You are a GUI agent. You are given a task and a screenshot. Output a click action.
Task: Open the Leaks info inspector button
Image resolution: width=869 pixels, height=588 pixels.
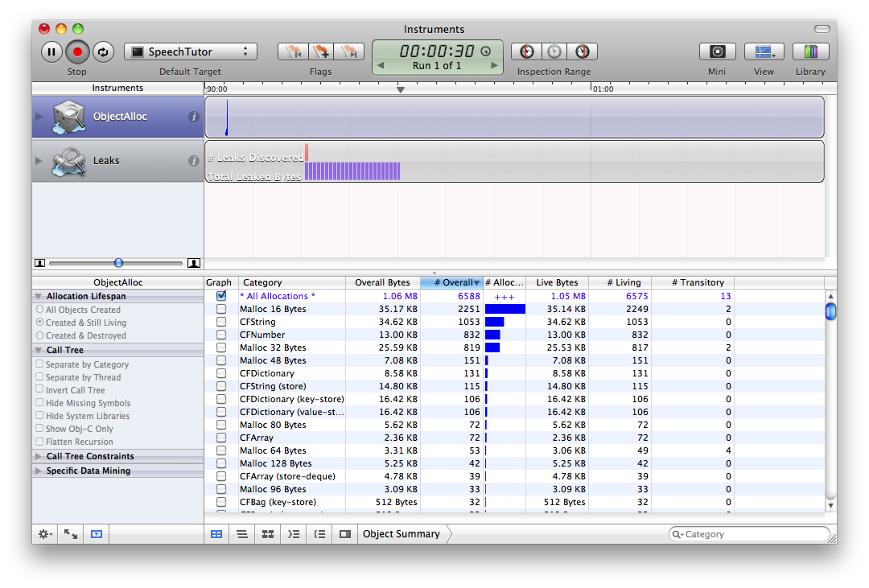193,161
